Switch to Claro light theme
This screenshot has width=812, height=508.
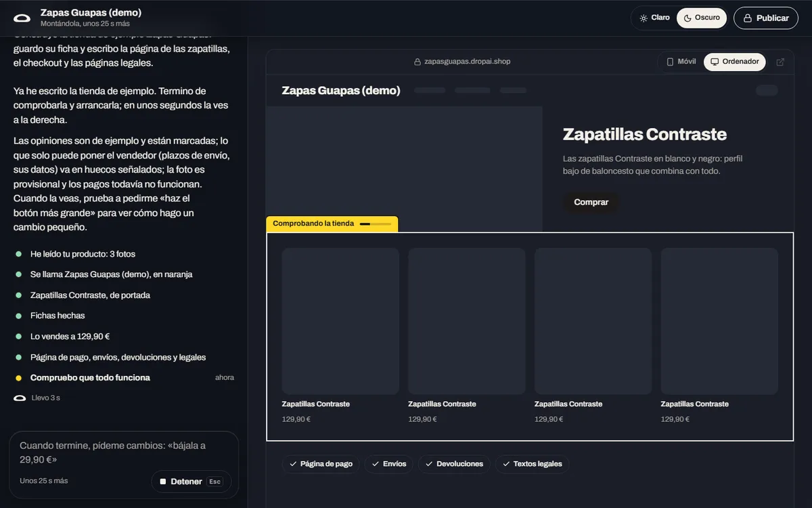coord(654,18)
